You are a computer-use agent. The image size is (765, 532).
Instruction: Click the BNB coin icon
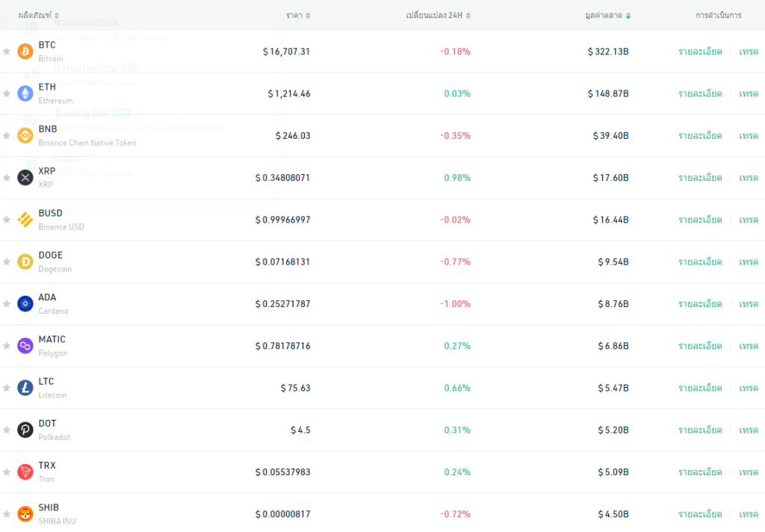click(x=25, y=135)
